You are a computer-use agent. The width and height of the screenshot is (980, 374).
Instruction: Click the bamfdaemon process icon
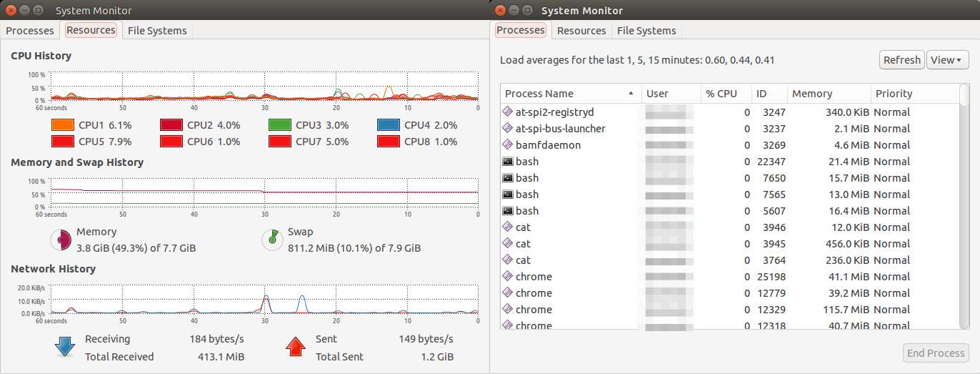508,145
